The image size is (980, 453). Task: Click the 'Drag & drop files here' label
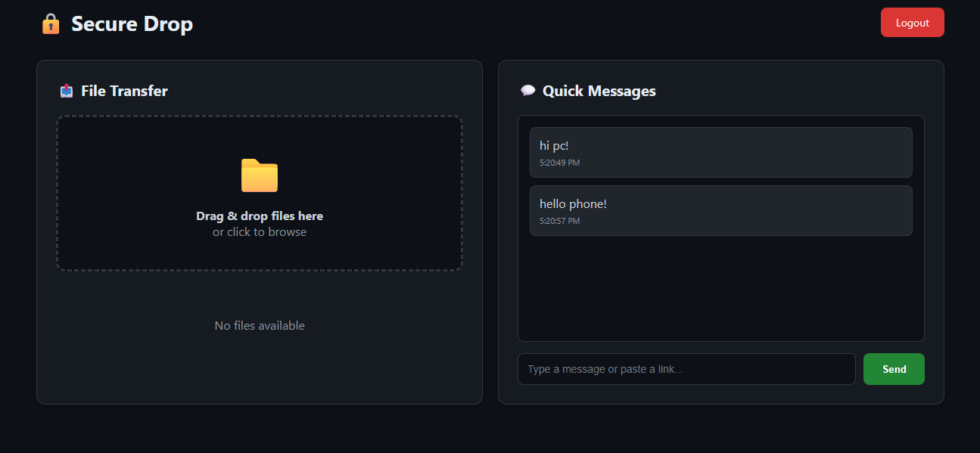coord(260,216)
